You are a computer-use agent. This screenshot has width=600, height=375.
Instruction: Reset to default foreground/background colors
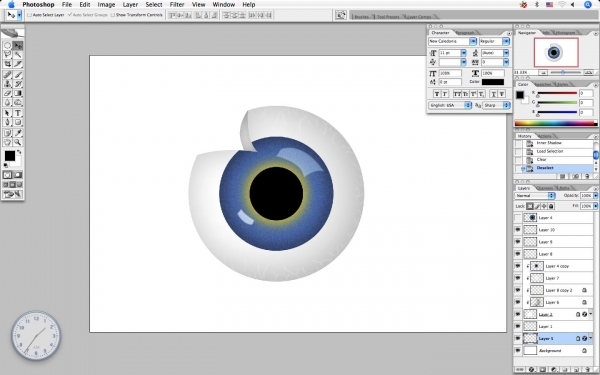(x=6, y=165)
